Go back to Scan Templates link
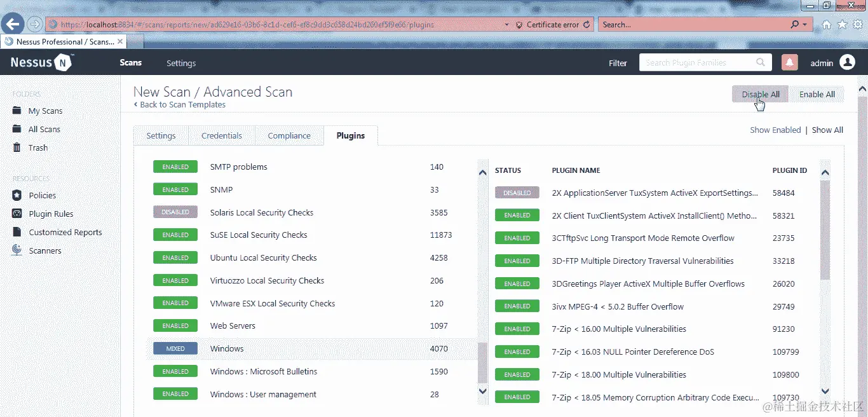 pyautogui.click(x=180, y=104)
